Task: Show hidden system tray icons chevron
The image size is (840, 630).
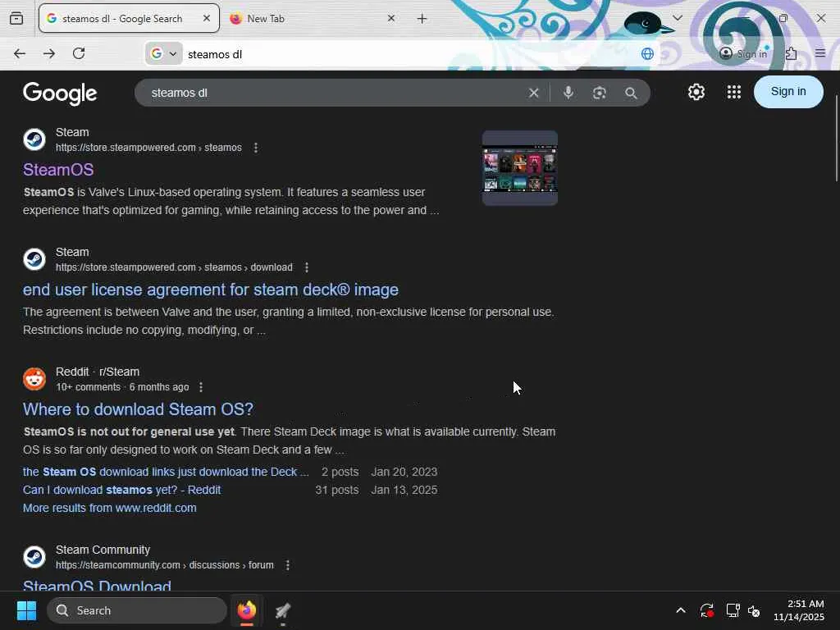Action: 680,610
